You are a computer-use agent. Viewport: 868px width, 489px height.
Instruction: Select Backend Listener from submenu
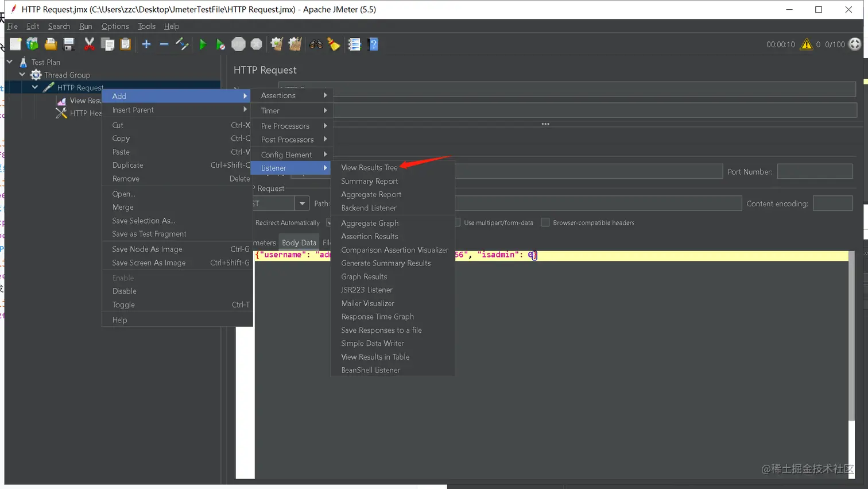coord(393,208)
